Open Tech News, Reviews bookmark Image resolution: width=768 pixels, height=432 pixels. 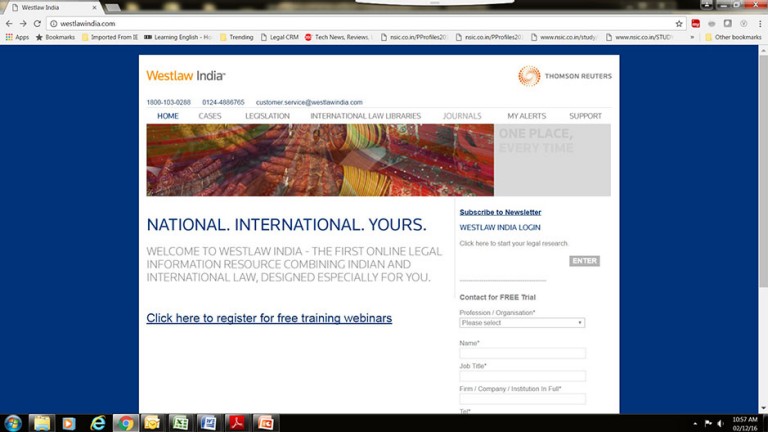338,37
